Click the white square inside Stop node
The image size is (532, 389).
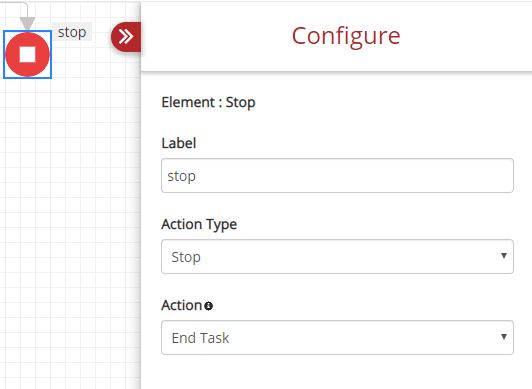27,54
